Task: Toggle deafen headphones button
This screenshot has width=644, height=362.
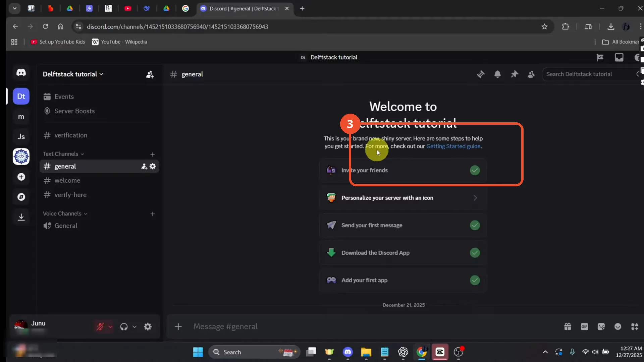Action: click(124, 326)
